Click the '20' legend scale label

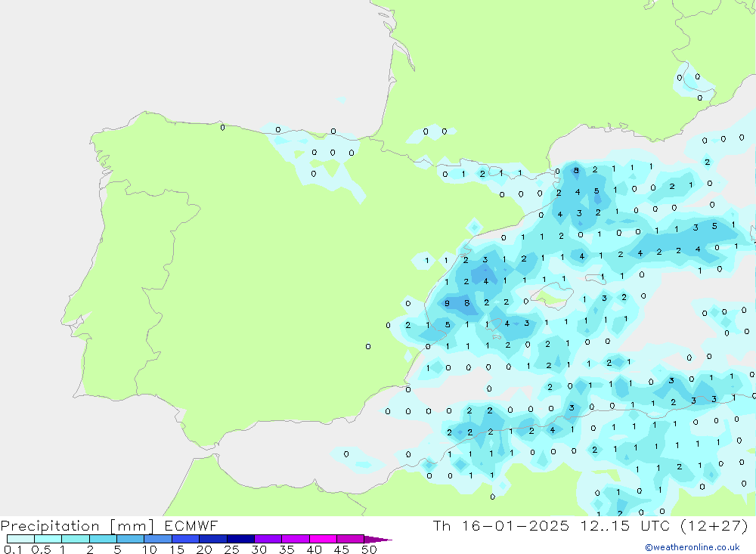click(203, 549)
